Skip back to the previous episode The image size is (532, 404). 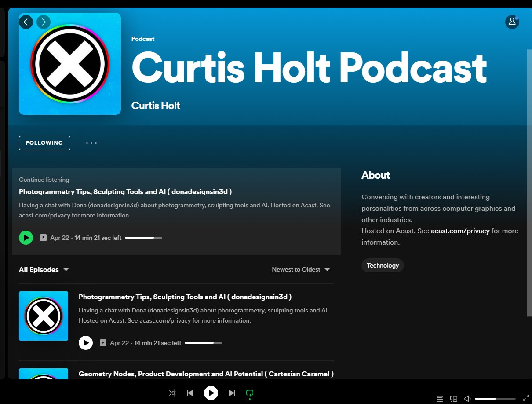point(190,393)
